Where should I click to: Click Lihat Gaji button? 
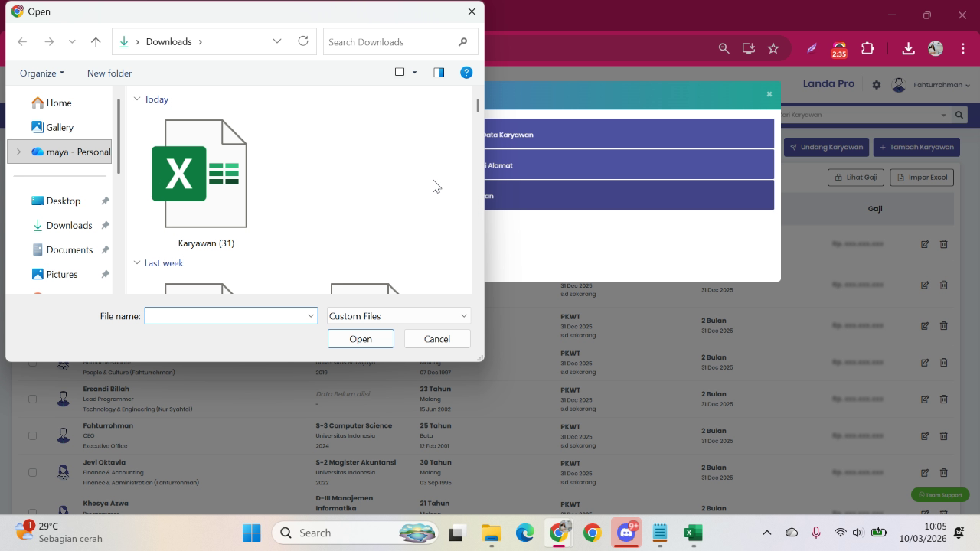[x=856, y=178]
